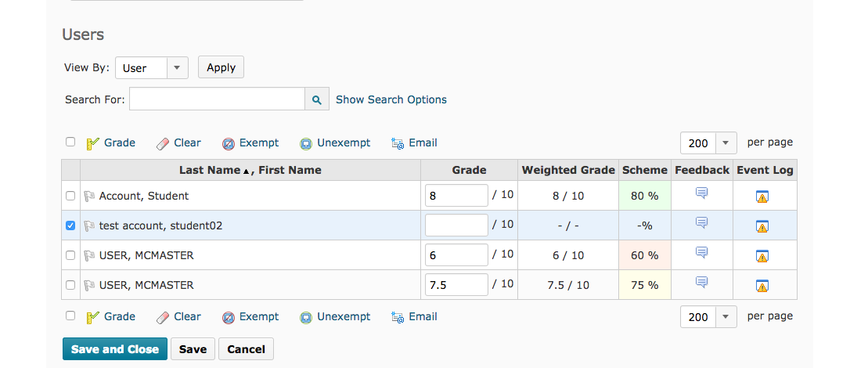
Task: Check the Account, Student row checkbox
Action: point(70,196)
